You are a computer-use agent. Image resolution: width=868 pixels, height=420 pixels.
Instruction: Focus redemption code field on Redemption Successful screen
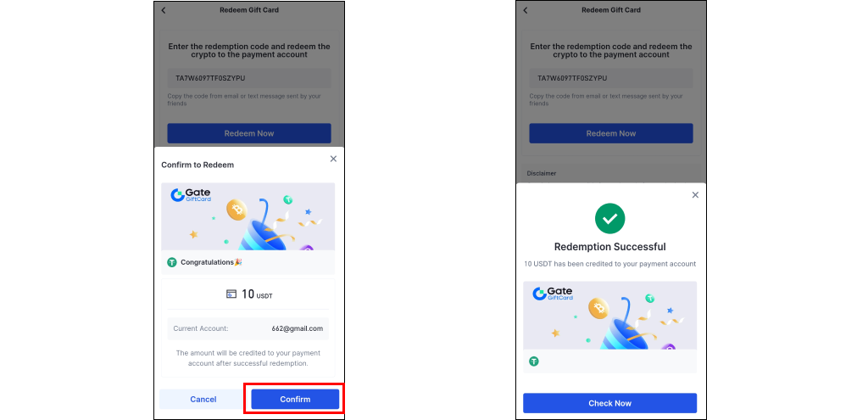click(x=610, y=78)
